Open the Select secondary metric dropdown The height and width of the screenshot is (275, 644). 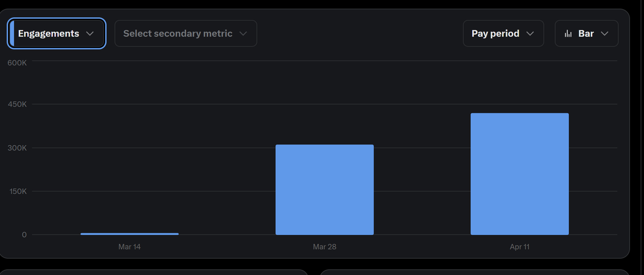186,33
